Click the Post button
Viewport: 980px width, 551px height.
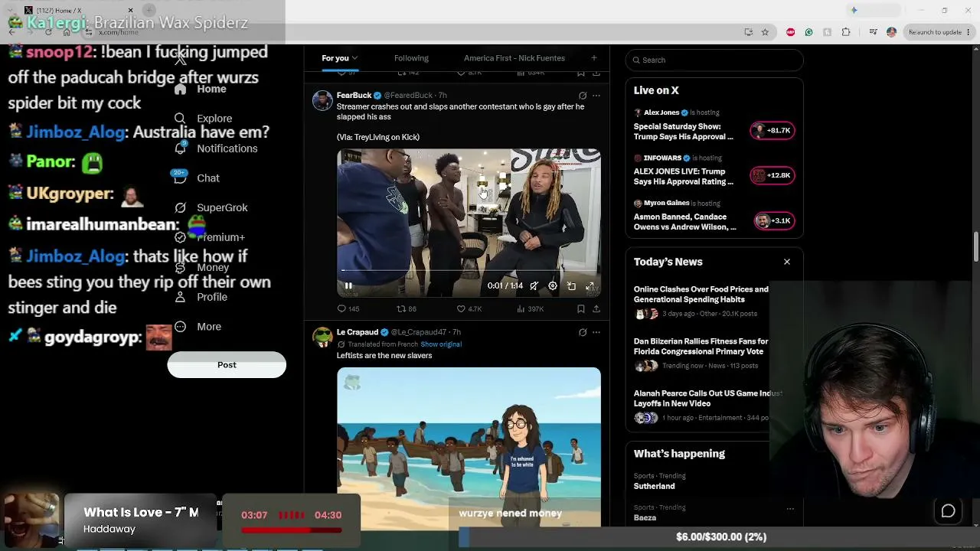227,365
